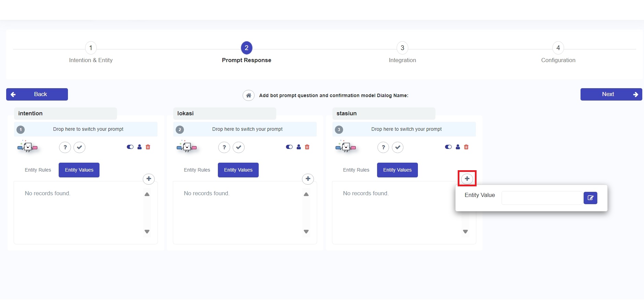Viewport: 644px width, 303px height.
Task: Click question mark icon in stasiun card
Action: point(383,147)
